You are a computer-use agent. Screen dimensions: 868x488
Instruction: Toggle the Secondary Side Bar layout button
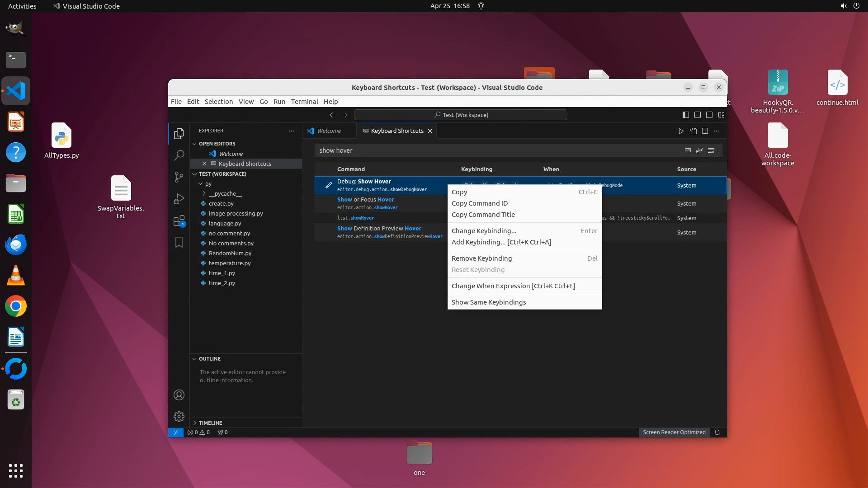tap(709, 115)
